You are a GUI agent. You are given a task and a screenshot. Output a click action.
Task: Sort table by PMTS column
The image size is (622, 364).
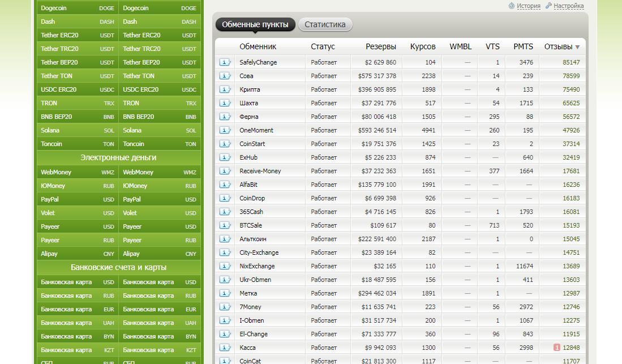tap(523, 47)
